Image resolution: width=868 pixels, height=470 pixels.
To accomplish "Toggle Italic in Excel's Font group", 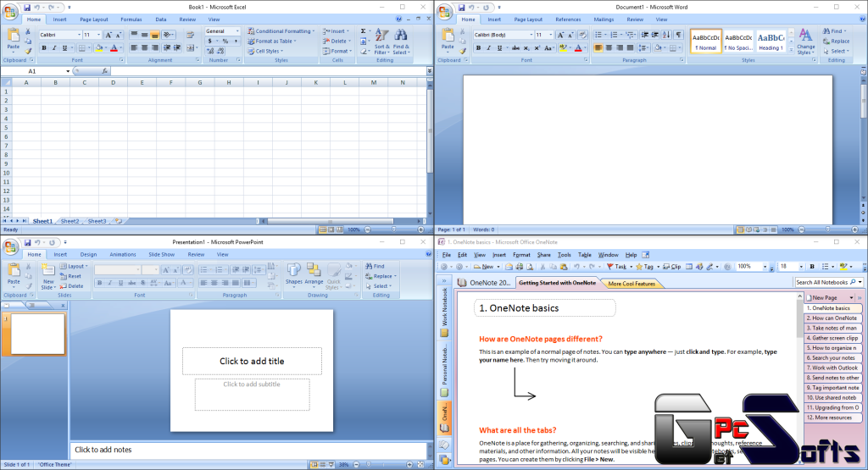I will click(x=54, y=48).
